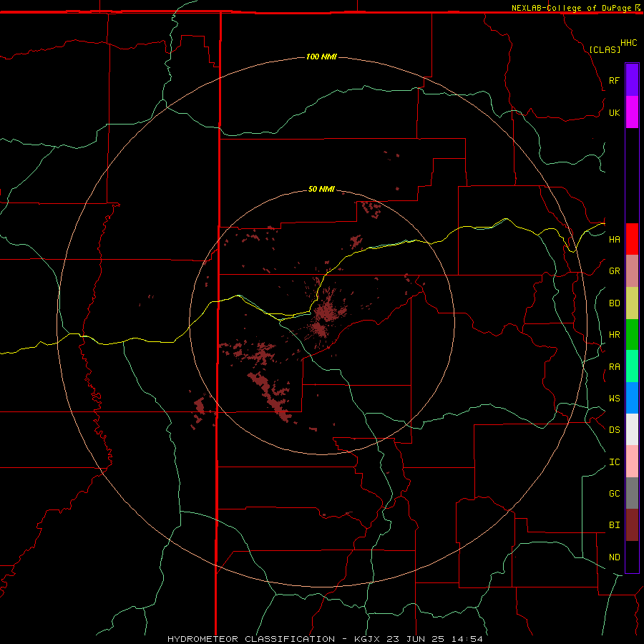Click the GC legend label
Screen dimensions: 644x644
tap(614, 494)
